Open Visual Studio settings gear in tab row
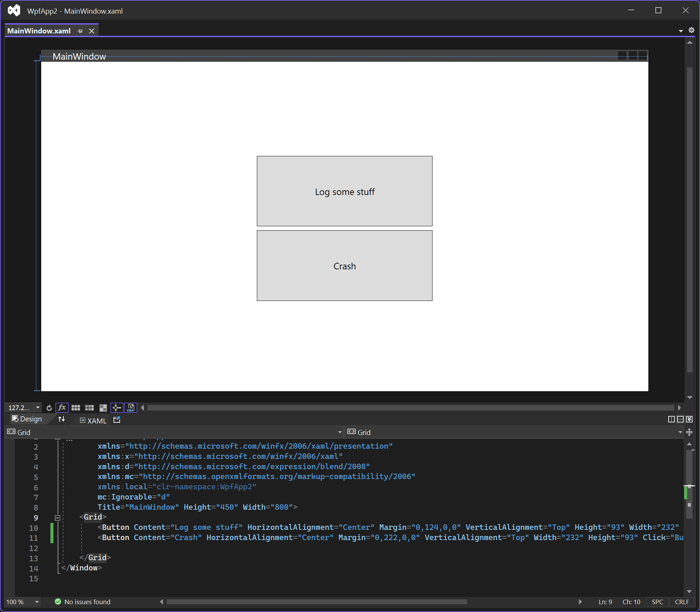700x612 pixels. click(x=691, y=30)
